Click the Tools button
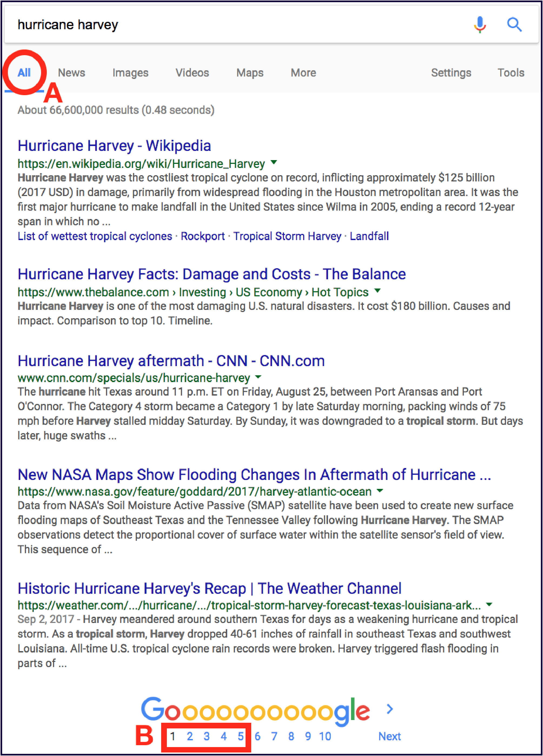The height and width of the screenshot is (756, 543). point(511,73)
